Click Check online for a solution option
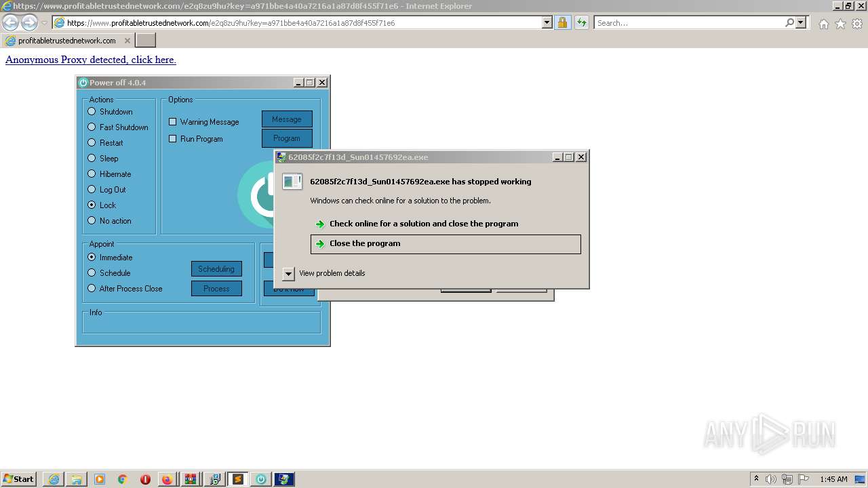 click(x=446, y=224)
